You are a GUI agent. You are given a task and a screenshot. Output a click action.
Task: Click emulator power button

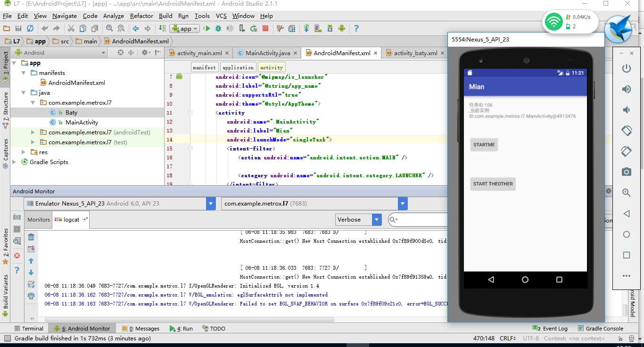(x=627, y=68)
